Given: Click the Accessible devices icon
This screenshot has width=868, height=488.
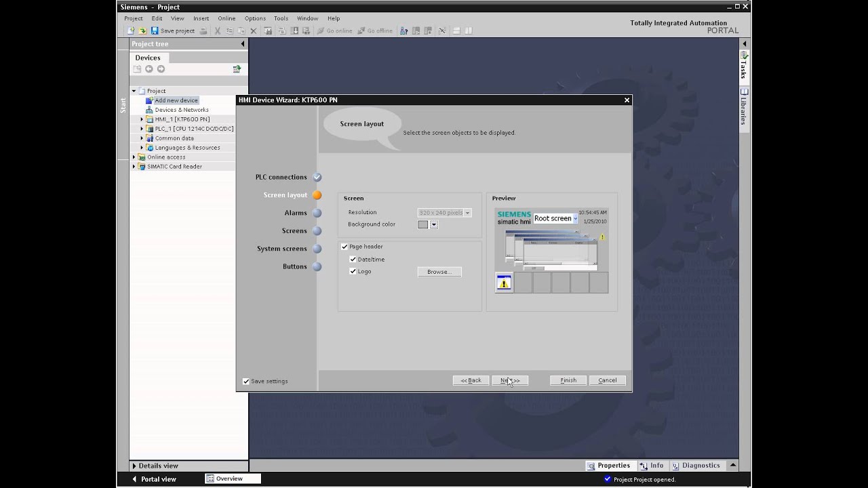Looking at the screenshot, I should 403,30.
